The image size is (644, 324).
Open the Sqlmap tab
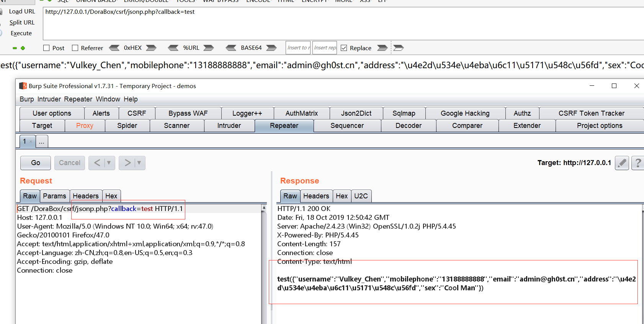(404, 113)
